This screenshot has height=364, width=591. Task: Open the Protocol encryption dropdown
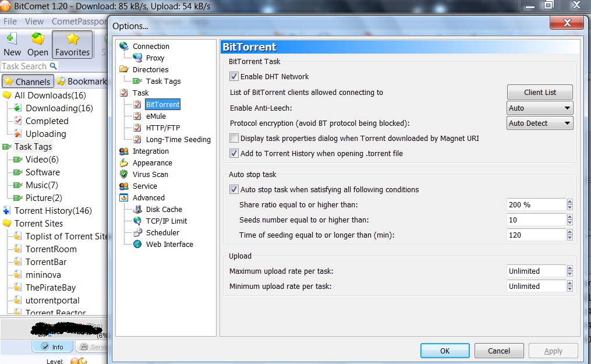point(540,123)
